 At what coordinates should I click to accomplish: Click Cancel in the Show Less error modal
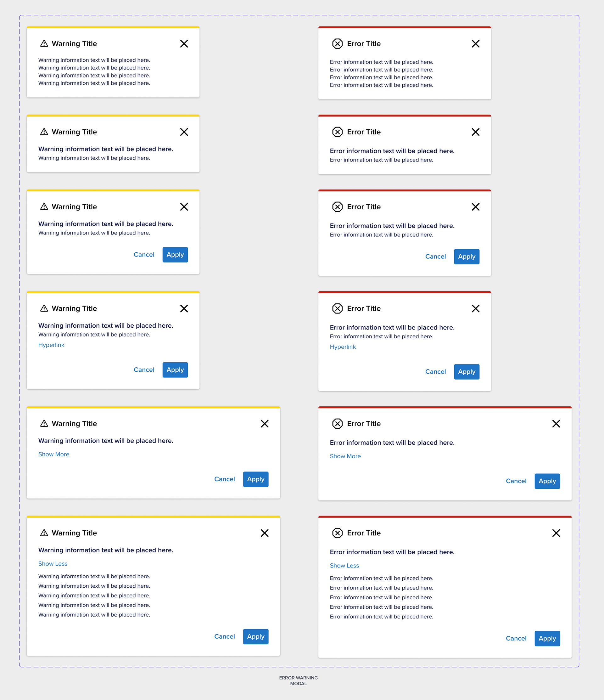516,639
